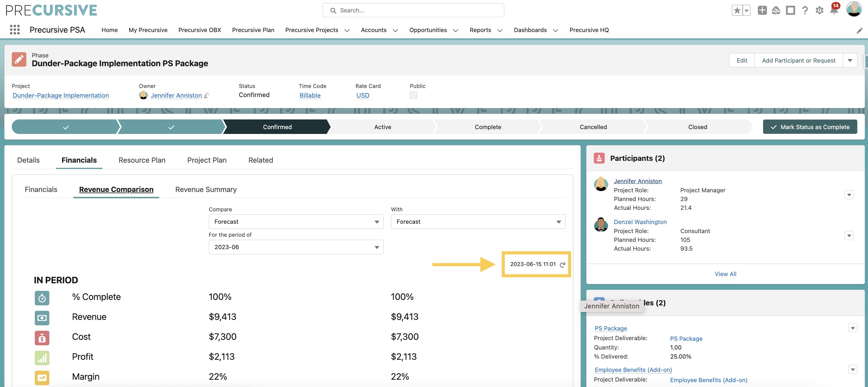The image size is (868, 387).
Task: Click the Edit button
Action: pos(742,60)
